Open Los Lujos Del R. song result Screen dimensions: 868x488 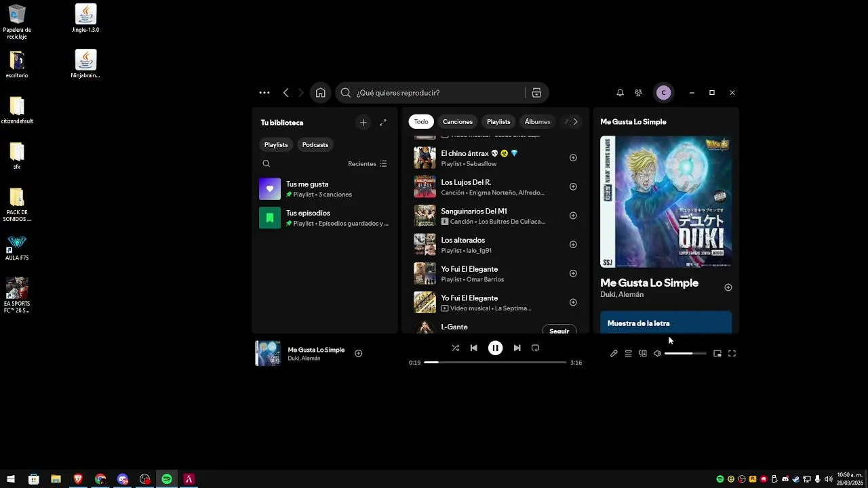click(x=496, y=186)
